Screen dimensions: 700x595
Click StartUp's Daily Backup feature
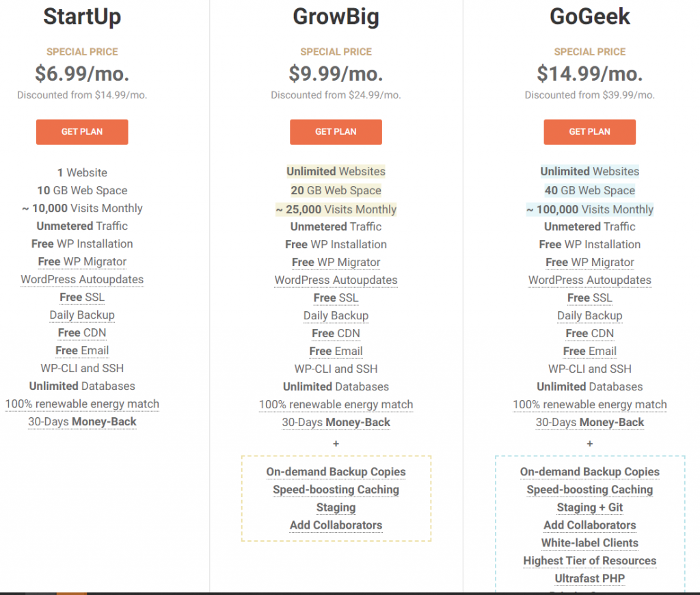pyautogui.click(x=82, y=315)
